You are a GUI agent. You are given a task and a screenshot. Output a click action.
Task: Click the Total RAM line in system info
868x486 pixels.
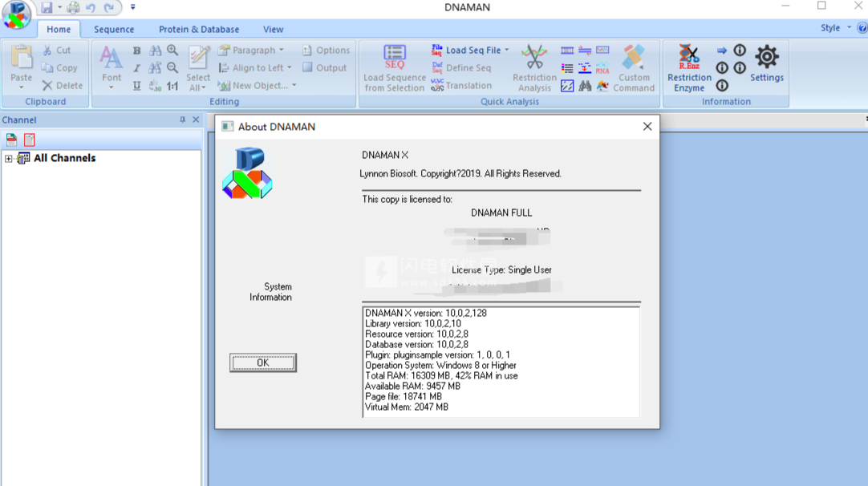(442, 376)
